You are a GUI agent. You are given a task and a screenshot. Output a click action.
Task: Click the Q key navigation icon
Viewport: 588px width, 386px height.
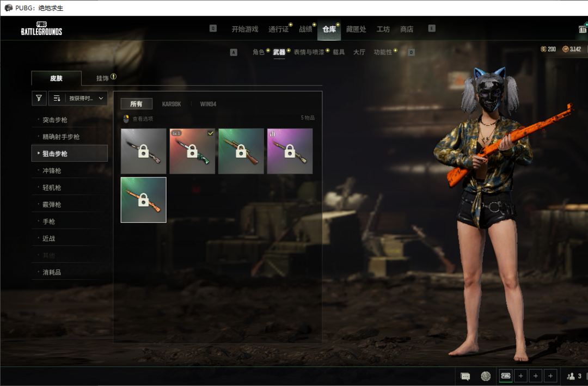click(x=213, y=28)
